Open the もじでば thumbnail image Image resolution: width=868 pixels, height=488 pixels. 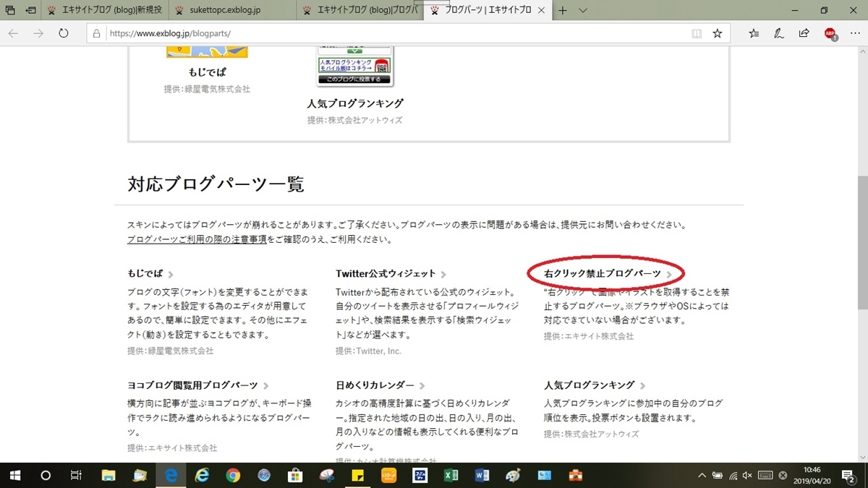[x=207, y=52]
